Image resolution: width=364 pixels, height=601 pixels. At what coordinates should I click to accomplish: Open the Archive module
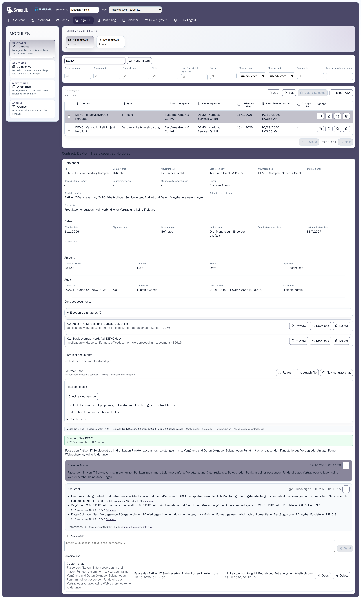click(x=32, y=109)
